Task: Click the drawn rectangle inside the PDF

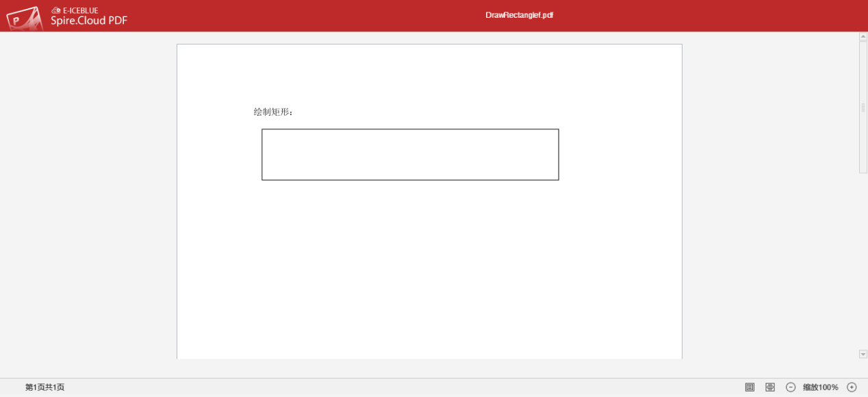Action: coord(409,154)
